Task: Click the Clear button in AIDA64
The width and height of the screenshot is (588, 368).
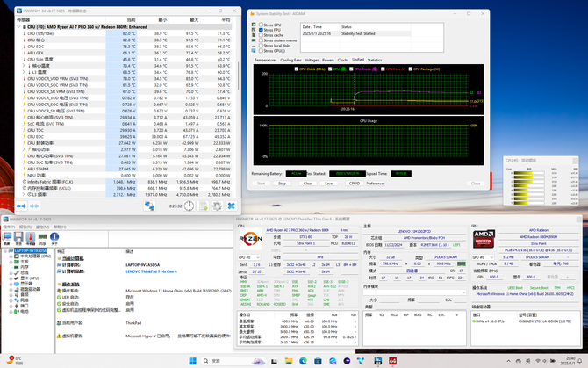Action: click(308, 184)
